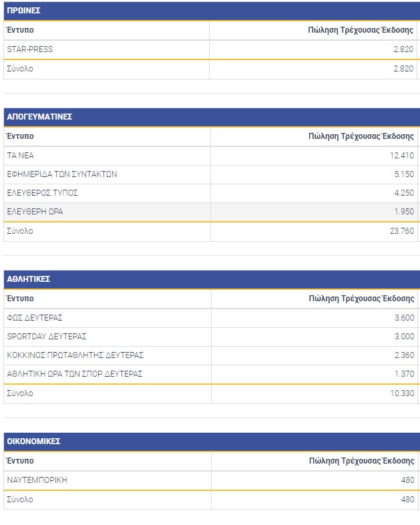Click the SPORTDAY ΔΕΥΤΕΡΑΣ entry
The image size is (420, 525).
click(x=47, y=337)
